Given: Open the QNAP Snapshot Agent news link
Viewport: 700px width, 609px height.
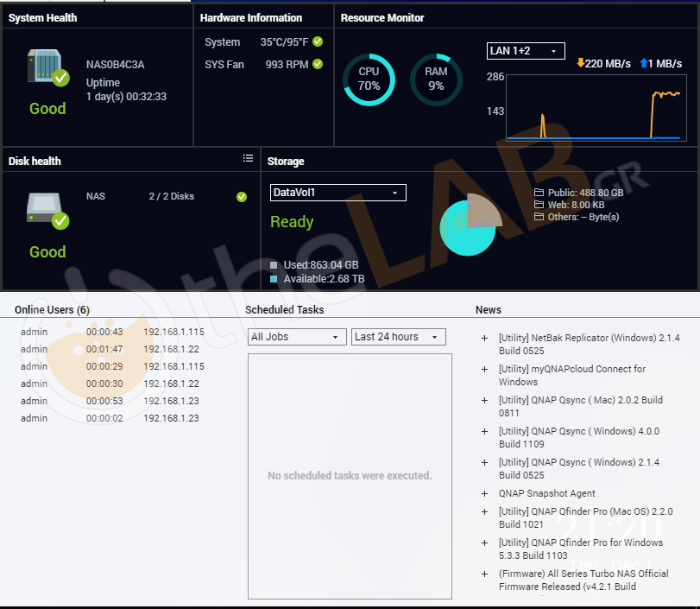Looking at the screenshot, I should tap(547, 493).
